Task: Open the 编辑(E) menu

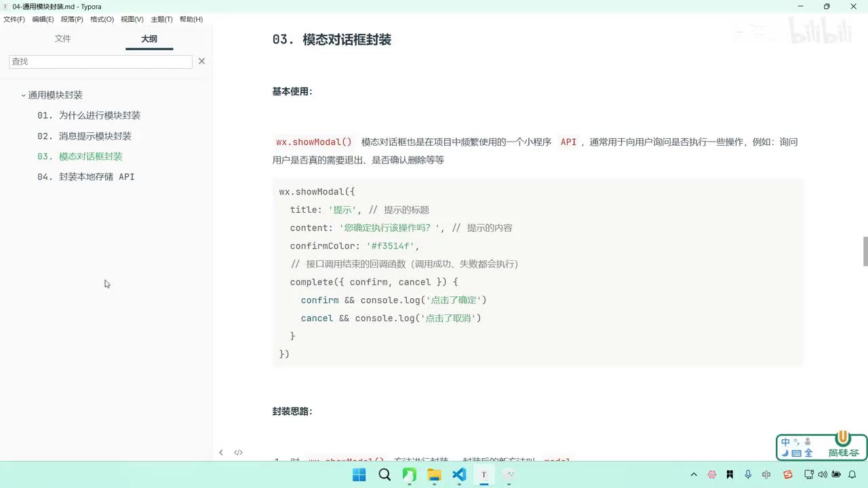Action: 43,20
